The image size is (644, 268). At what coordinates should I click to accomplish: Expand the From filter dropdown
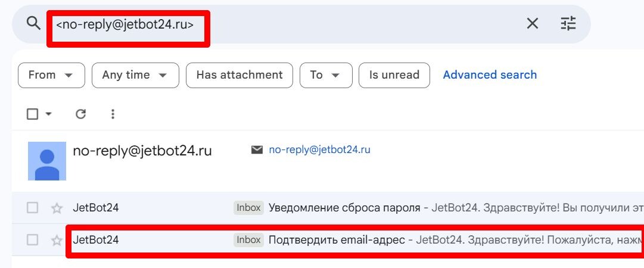51,75
